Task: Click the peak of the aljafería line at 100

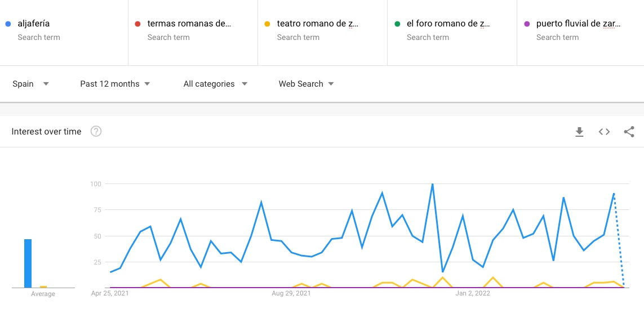Action: click(x=433, y=184)
